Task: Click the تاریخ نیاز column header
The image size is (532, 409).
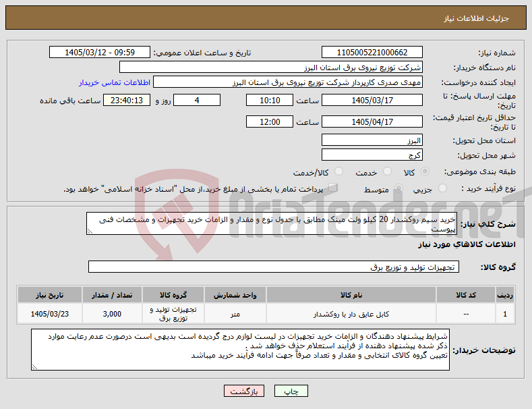Action: [x=49, y=295]
